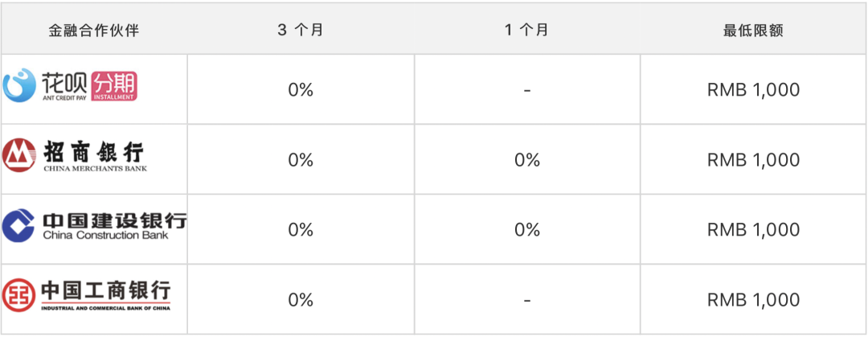Click 花呗 3-month 0% rate cell
The width and height of the screenshot is (868, 337).
301,90
